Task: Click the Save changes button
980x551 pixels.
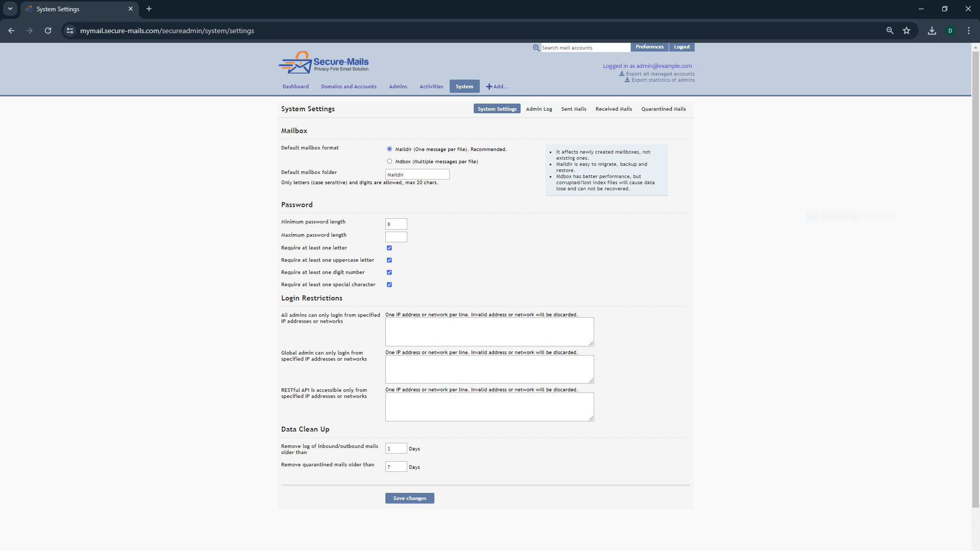Action: click(x=409, y=498)
